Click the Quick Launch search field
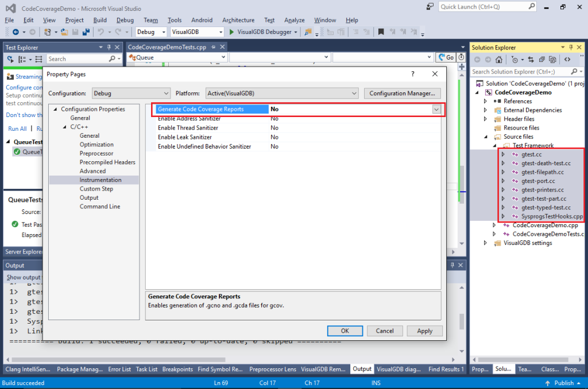Image resolution: width=588 pixels, height=389 pixels. pos(483,7)
